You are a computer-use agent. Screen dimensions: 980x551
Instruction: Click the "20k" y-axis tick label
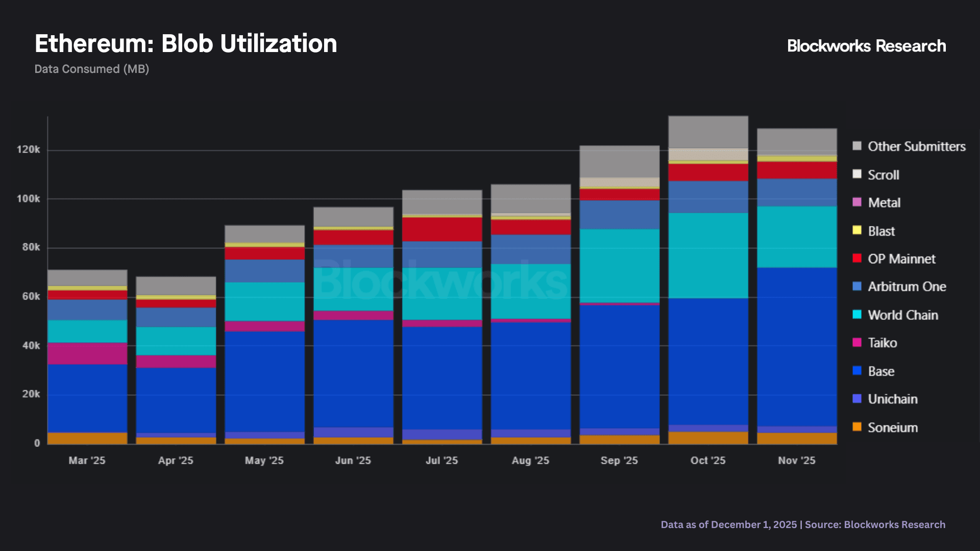31,394
